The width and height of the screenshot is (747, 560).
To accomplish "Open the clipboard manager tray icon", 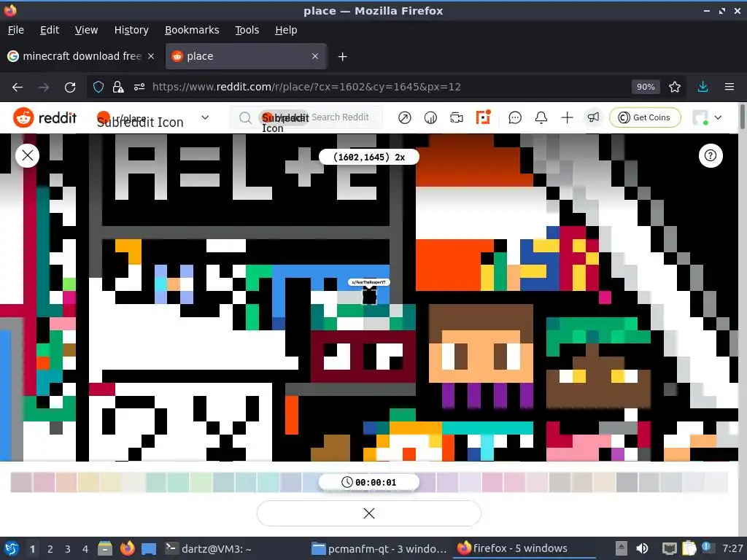I will point(689,548).
